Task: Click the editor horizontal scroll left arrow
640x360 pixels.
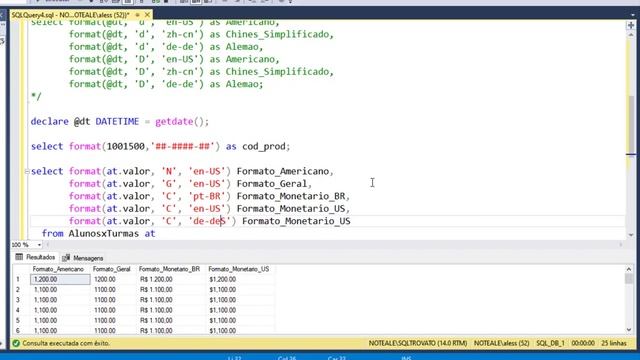Action: (x=48, y=245)
